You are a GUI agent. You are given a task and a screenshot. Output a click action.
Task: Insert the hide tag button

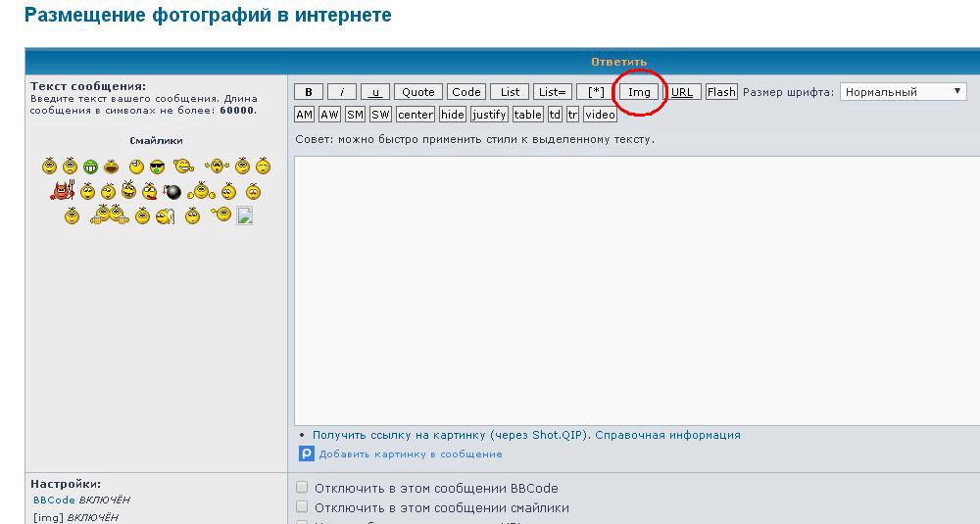pyautogui.click(x=453, y=115)
